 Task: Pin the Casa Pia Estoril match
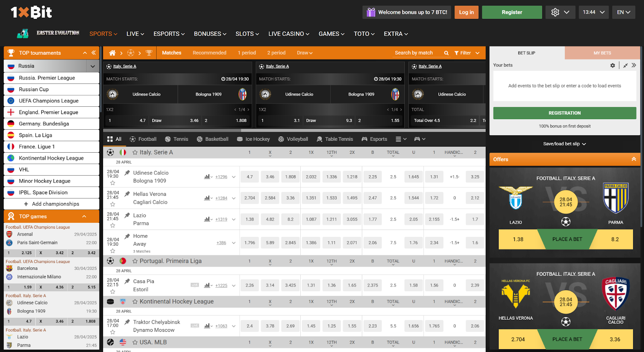[127, 282]
